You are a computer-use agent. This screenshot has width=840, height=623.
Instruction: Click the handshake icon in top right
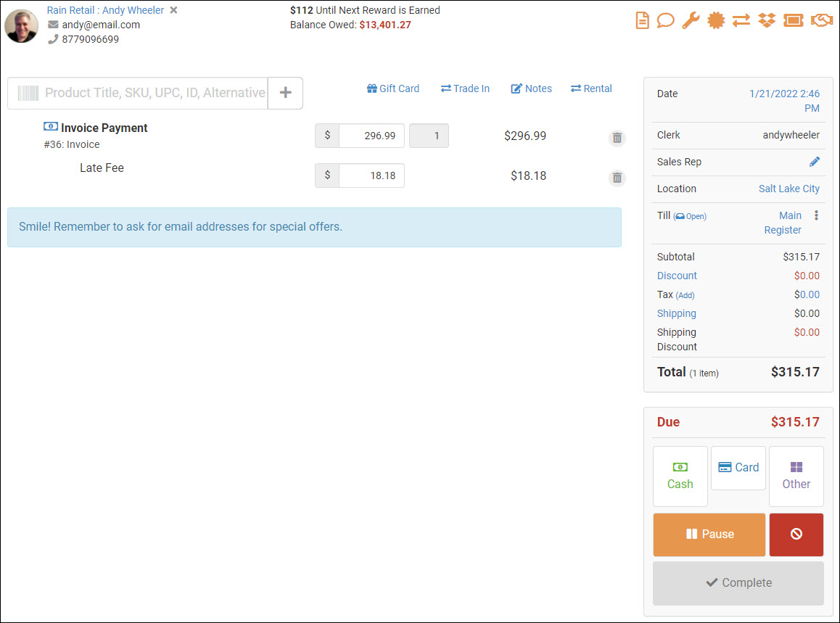[820, 20]
